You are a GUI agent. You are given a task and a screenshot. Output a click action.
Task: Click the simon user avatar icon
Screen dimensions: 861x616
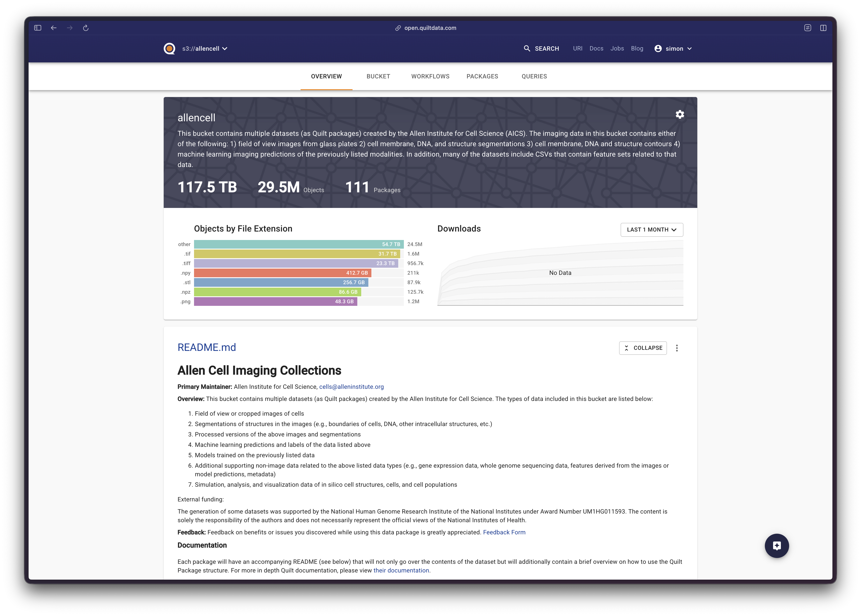point(658,49)
